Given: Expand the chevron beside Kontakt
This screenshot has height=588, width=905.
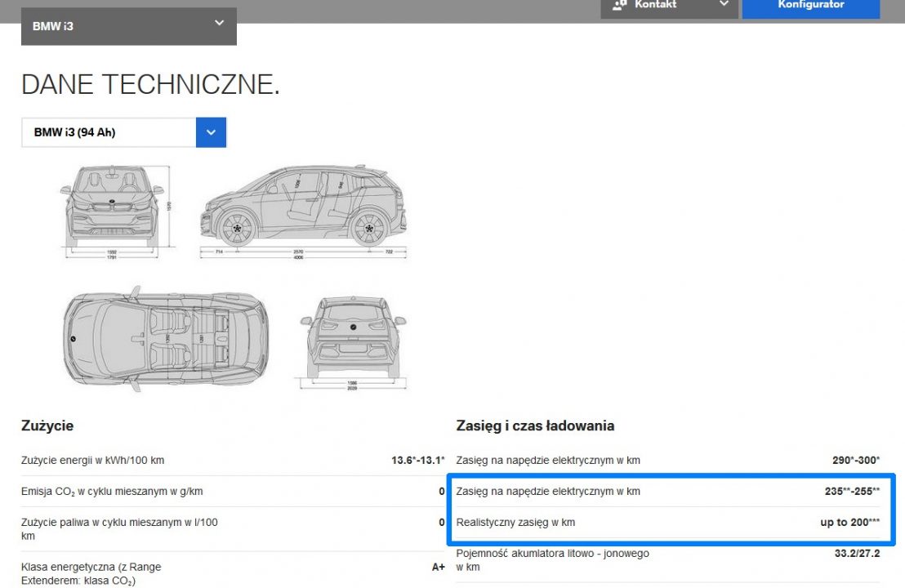Looking at the screenshot, I should coord(724,4).
